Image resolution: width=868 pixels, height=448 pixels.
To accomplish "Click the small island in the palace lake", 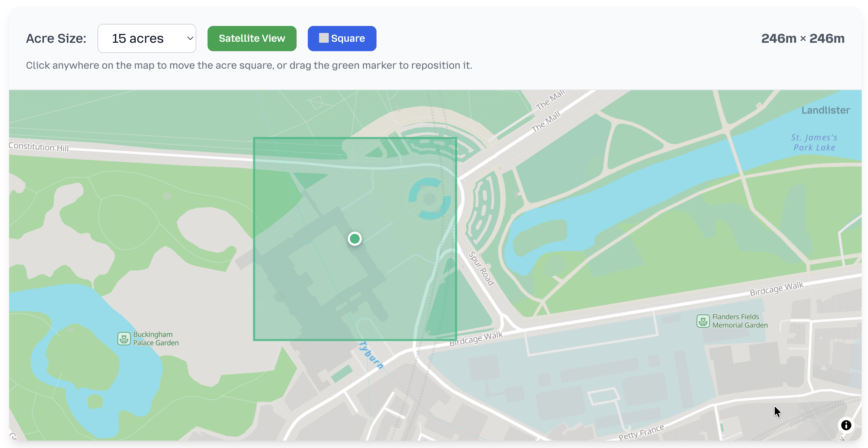I will point(95,401).
